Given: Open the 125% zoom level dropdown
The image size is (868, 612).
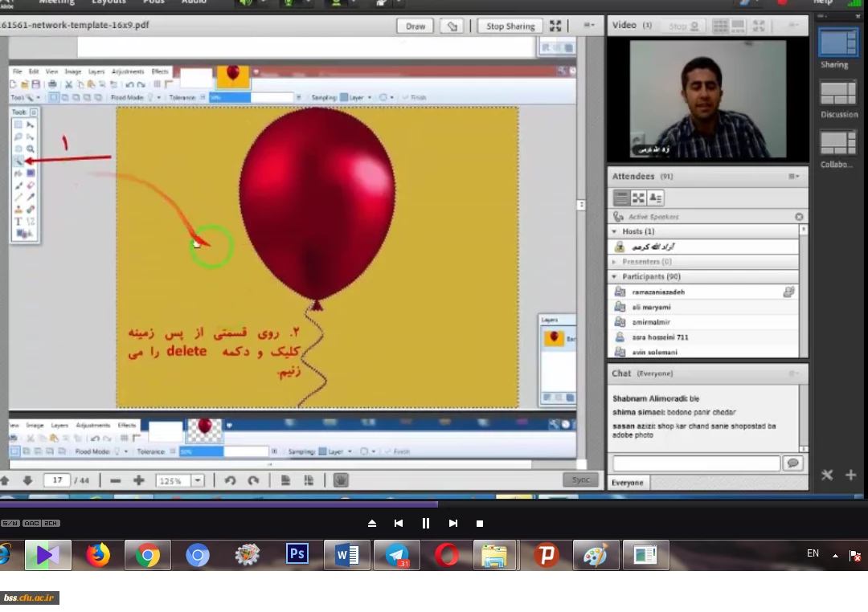Looking at the screenshot, I should 197,480.
